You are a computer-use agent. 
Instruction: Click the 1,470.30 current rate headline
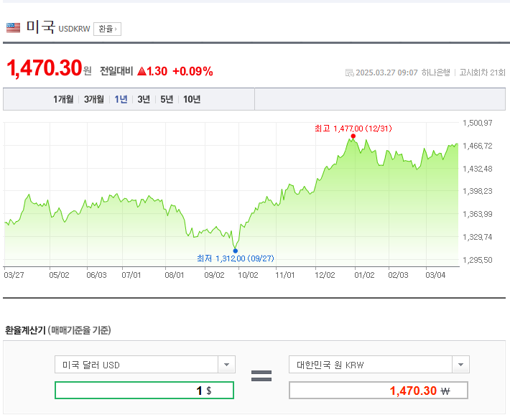[x=45, y=68]
